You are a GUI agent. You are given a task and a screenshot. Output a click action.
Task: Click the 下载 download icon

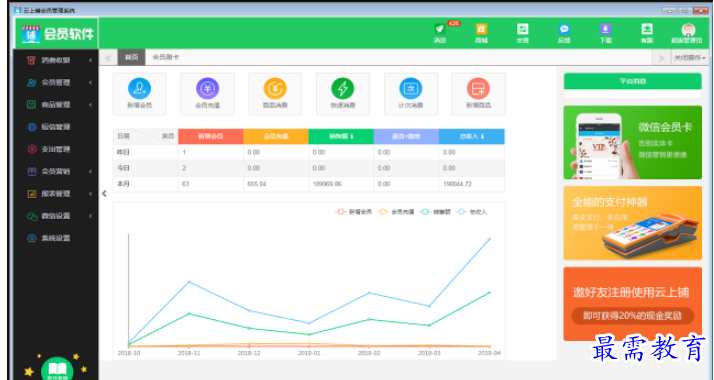[605, 29]
